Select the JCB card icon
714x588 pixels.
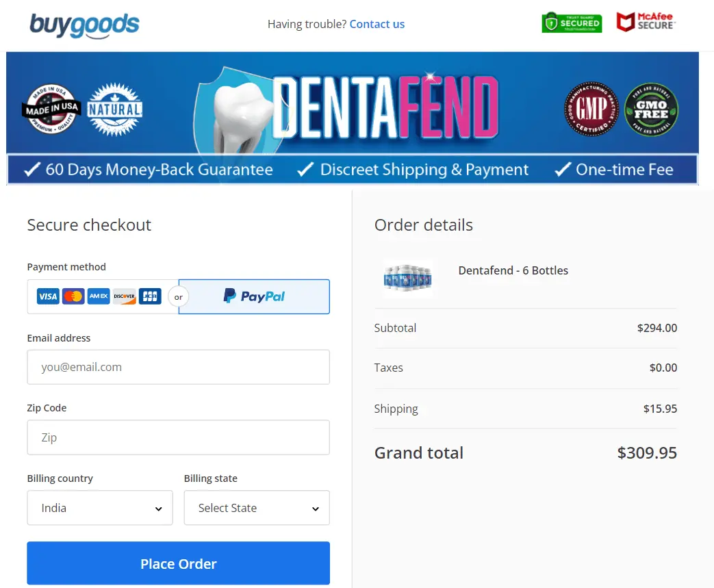149,296
